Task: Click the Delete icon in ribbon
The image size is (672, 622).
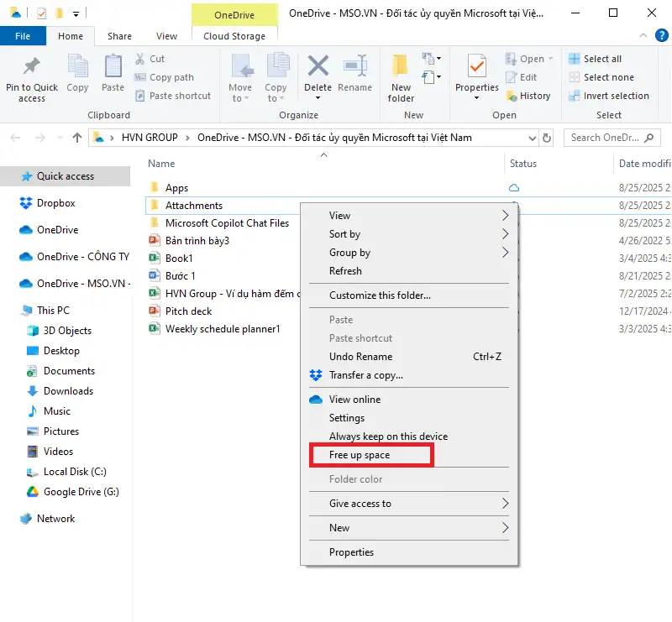Action: [x=318, y=67]
